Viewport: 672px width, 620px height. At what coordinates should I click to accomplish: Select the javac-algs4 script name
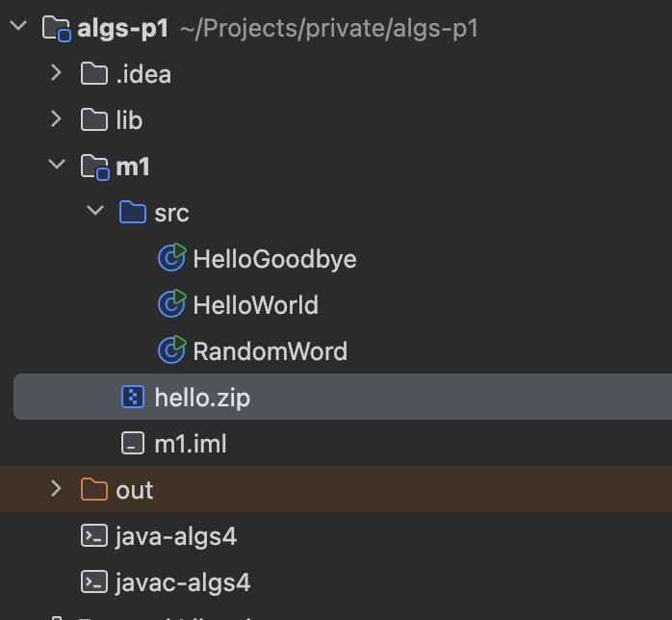[183, 583]
